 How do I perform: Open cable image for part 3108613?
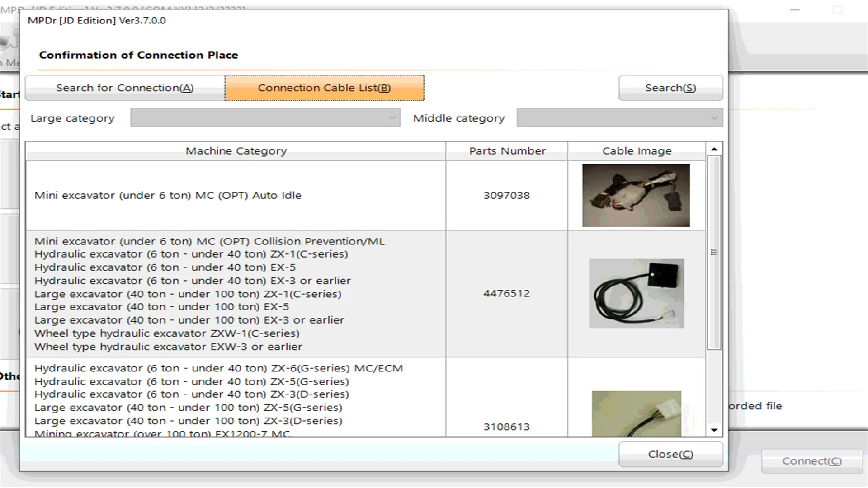pyautogui.click(x=636, y=413)
